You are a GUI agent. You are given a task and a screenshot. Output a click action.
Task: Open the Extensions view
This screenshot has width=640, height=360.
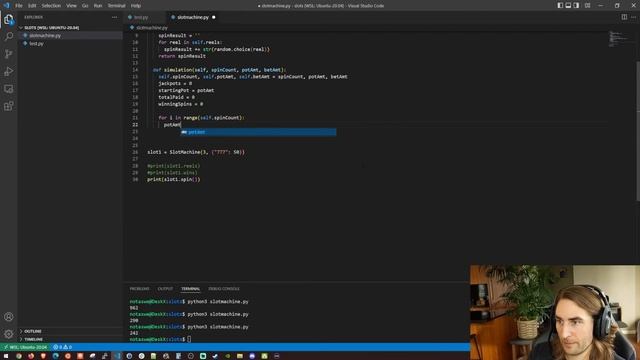(x=9, y=106)
